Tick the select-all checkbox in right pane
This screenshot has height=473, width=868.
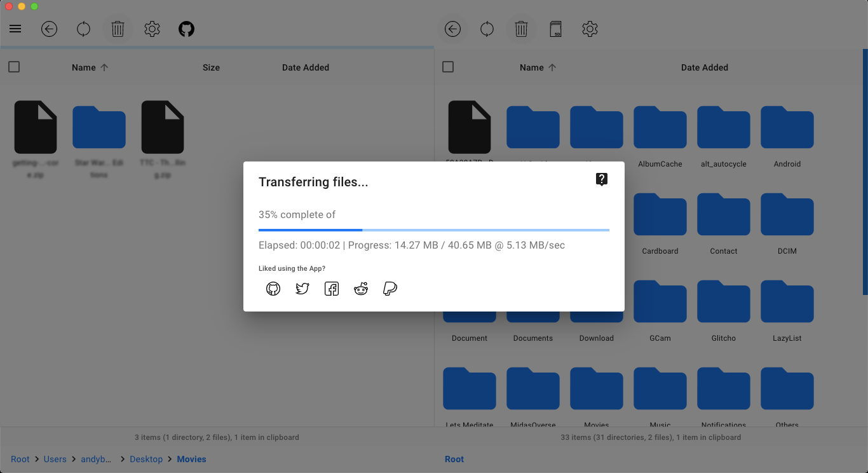click(448, 67)
